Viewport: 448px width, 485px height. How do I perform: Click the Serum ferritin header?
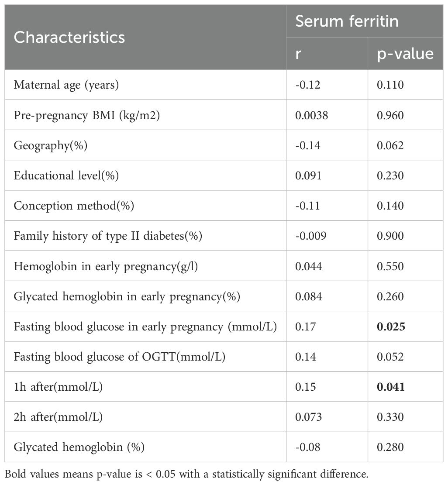coord(347,21)
